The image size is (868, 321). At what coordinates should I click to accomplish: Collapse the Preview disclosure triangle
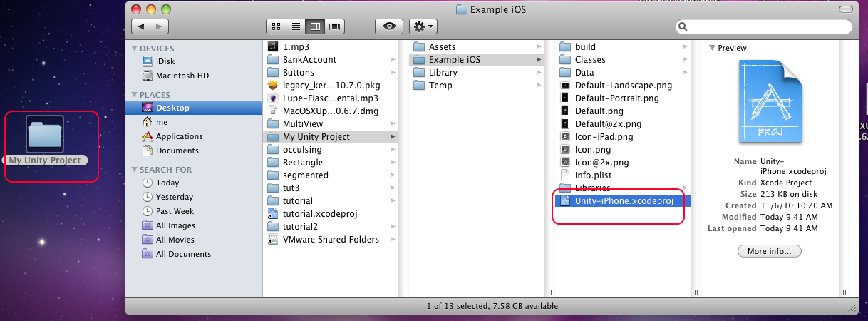(x=712, y=47)
